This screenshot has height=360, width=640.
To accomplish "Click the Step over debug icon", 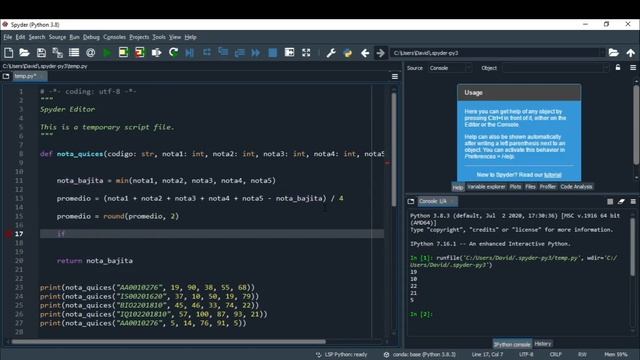I will (207, 53).
